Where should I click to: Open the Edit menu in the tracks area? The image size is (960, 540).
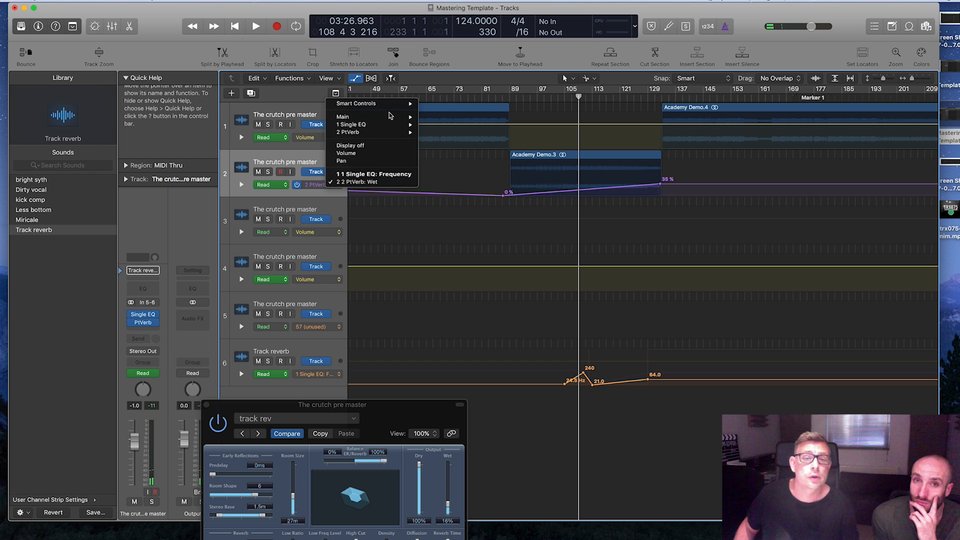pyautogui.click(x=257, y=78)
